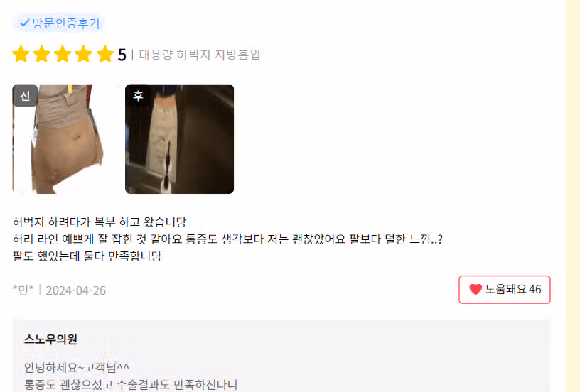Open the after (후) photo thumbnail
580x392 pixels.
point(179,139)
